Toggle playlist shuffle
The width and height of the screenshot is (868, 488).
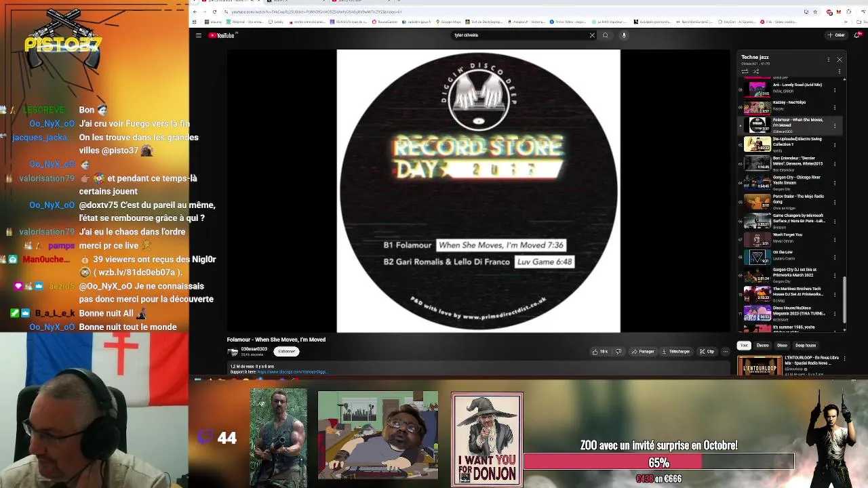(x=755, y=71)
